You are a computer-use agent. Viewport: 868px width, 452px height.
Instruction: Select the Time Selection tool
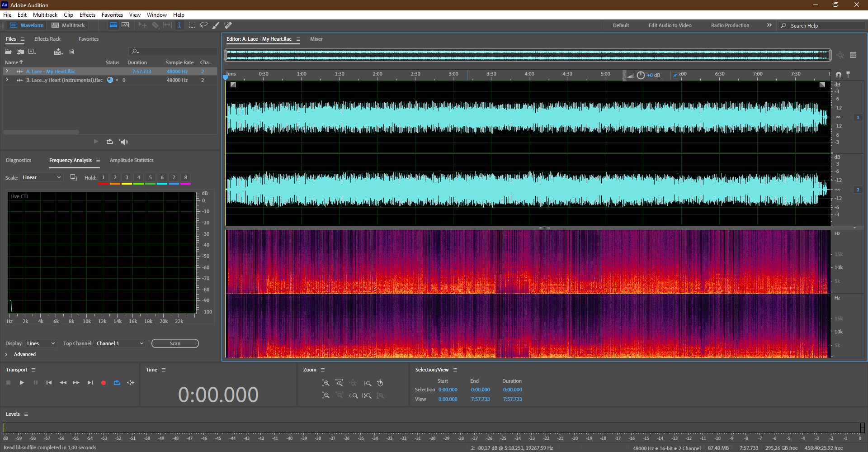click(179, 25)
